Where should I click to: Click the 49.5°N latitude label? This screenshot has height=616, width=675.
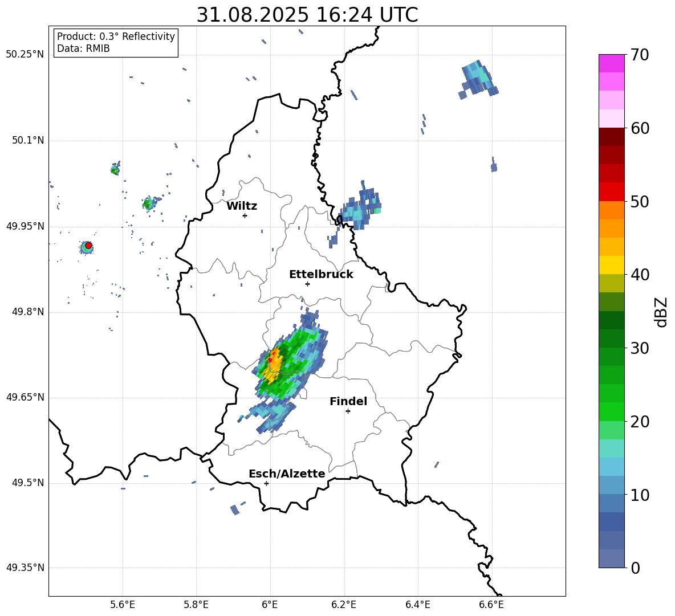[x=27, y=483]
